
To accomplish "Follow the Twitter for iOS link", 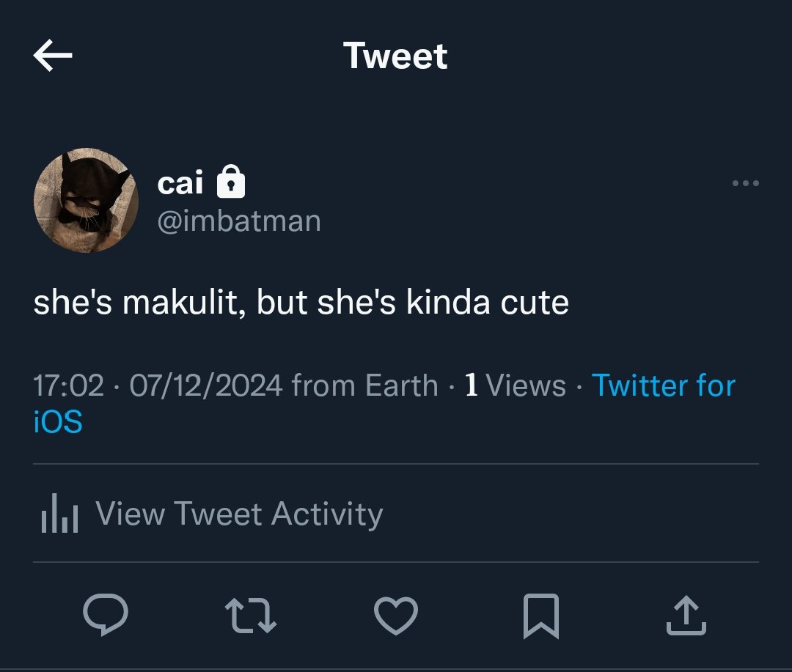I will [384, 403].
